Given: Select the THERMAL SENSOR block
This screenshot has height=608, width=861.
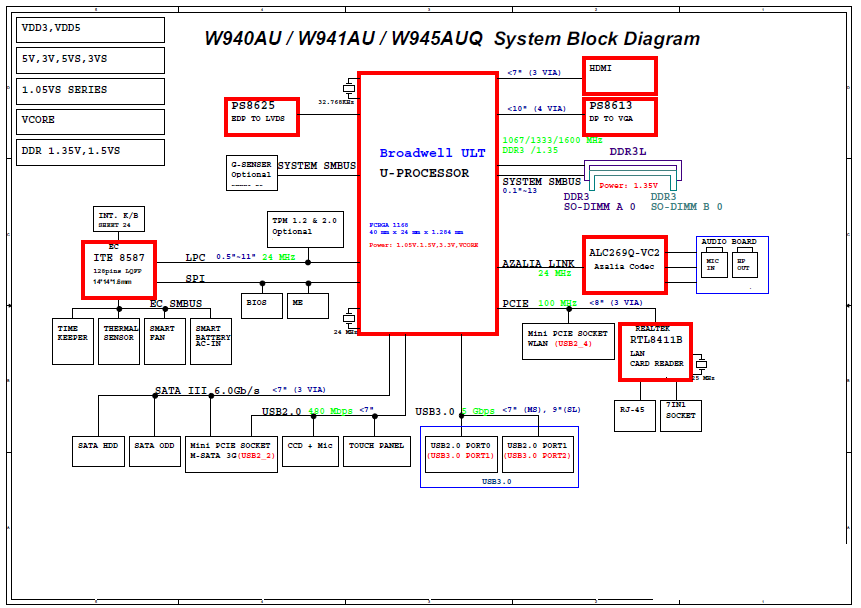Looking at the screenshot, I should (119, 341).
